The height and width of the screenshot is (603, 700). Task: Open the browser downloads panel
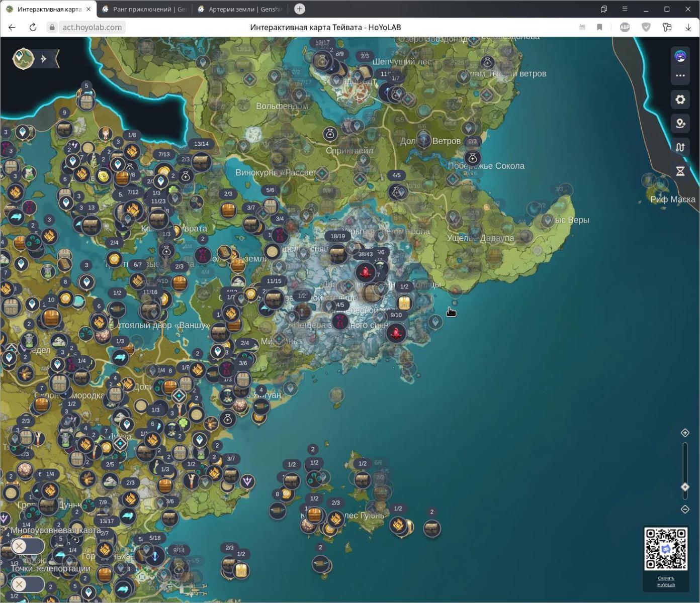click(688, 27)
